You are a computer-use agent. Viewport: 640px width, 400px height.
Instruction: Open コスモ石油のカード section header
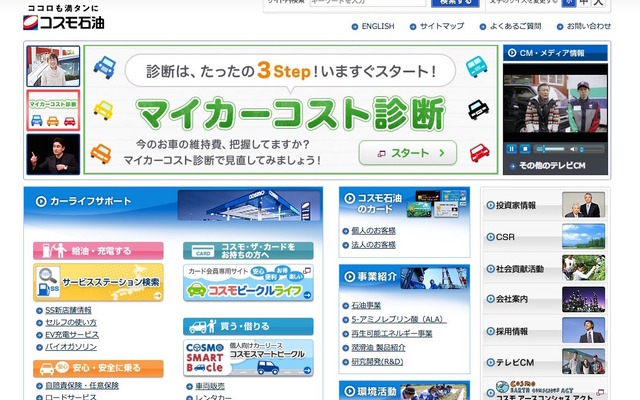(404, 204)
